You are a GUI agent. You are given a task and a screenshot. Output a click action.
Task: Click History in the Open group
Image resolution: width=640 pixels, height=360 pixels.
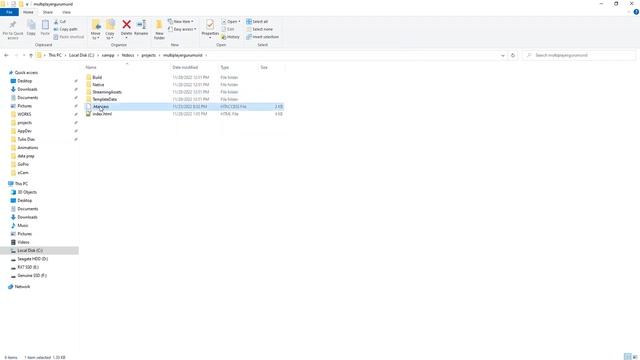point(231,37)
